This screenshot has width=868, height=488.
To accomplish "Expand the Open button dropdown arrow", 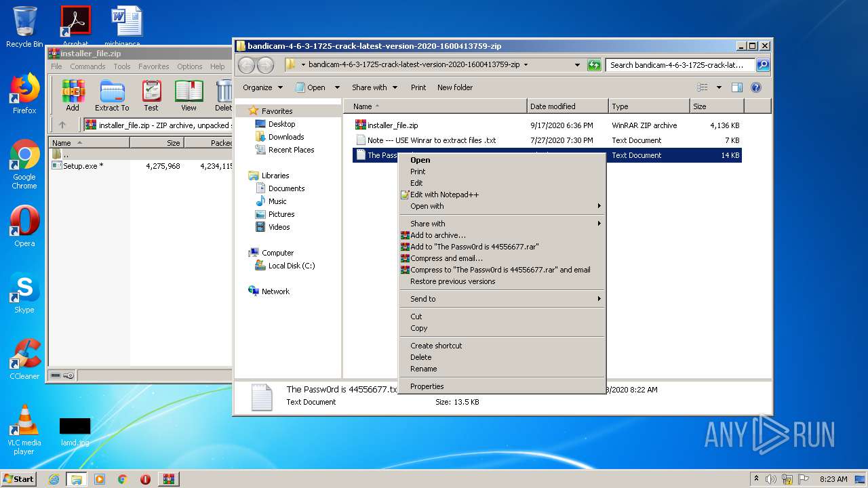I will pos(338,87).
